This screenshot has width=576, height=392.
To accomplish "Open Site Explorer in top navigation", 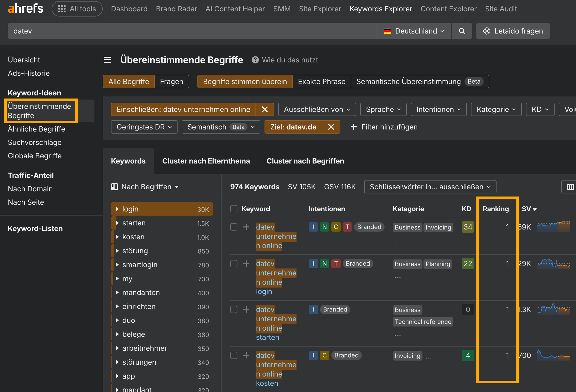I will coord(320,9).
